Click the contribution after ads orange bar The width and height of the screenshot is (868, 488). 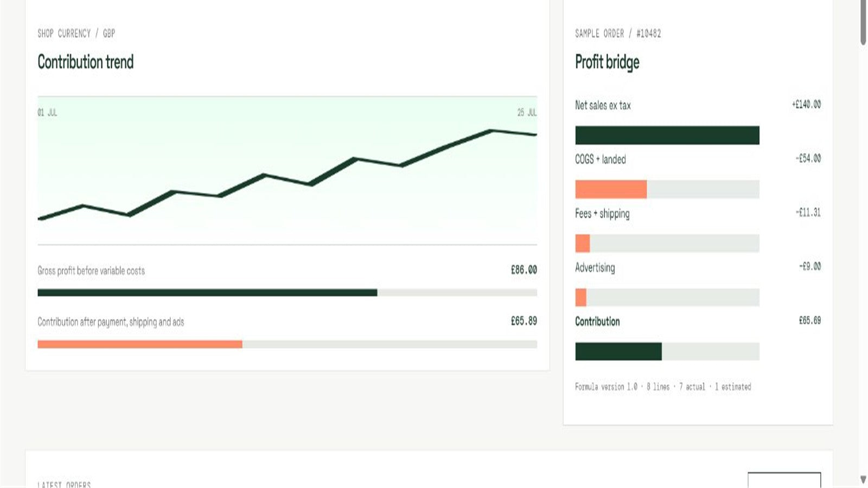(140, 344)
